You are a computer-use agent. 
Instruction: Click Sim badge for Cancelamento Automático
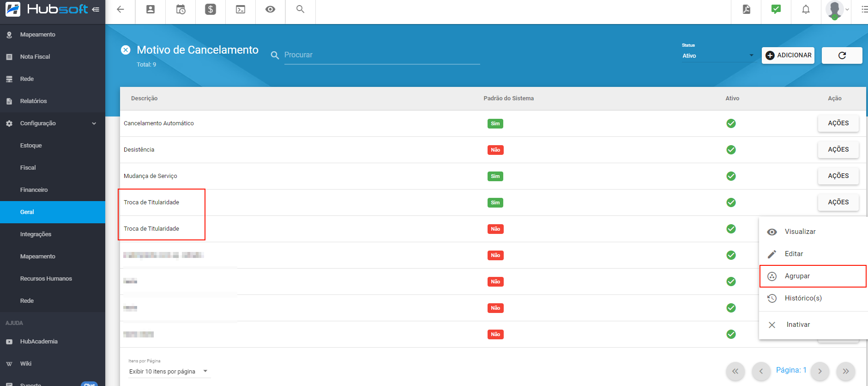[x=495, y=123]
